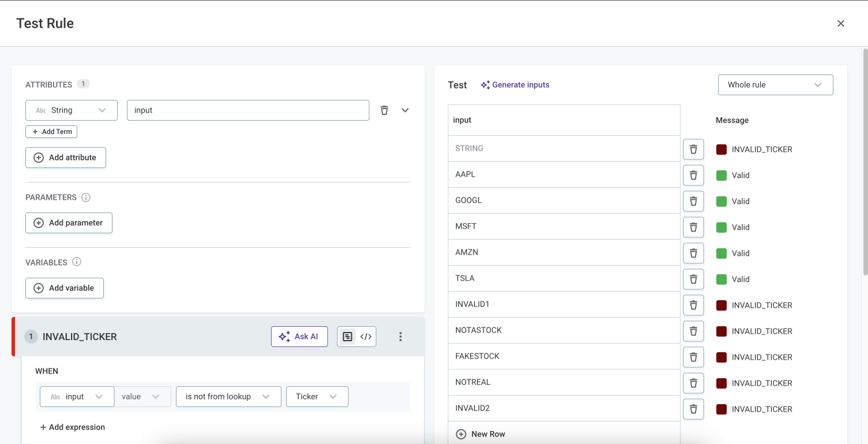Switch to form view for the rule
Image resolution: width=868 pixels, height=444 pixels.
[x=347, y=337]
